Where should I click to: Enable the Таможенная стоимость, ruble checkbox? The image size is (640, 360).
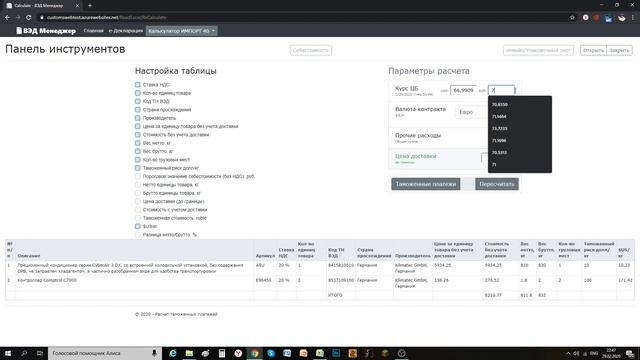pos(138,218)
